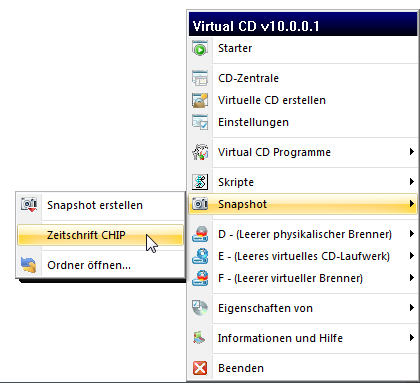Viewport: 420px width, 383px height.
Task: Expand the Skripte submenu arrow
Action: 412,182
